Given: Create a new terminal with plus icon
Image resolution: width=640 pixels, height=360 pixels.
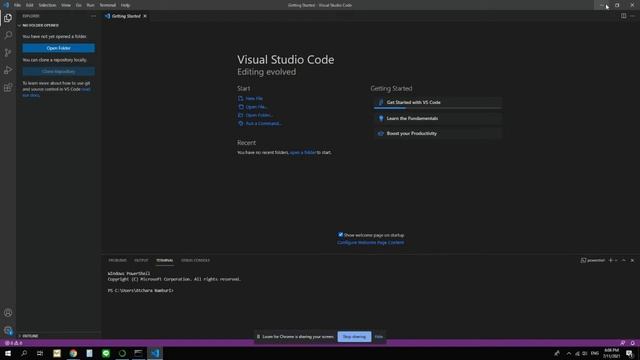Looking at the screenshot, I should [611, 260].
